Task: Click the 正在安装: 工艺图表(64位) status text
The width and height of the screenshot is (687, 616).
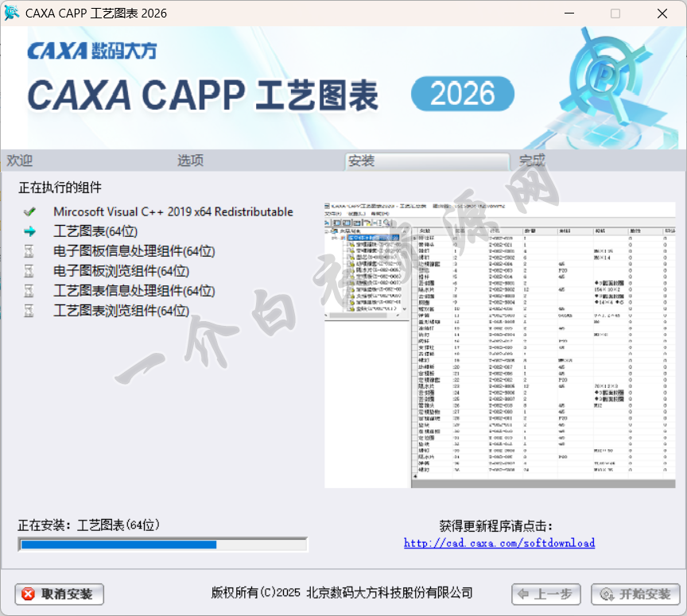Action: tap(88, 525)
